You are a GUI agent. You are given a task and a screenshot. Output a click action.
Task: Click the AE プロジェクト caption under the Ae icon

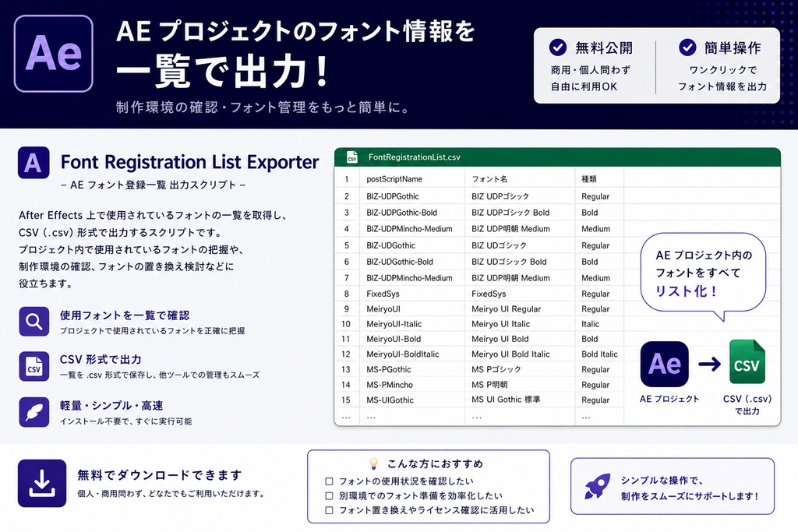tap(669, 400)
